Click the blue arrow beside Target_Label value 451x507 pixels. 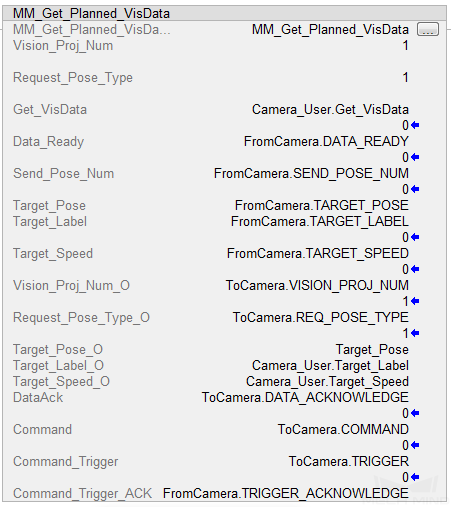[415, 237]
